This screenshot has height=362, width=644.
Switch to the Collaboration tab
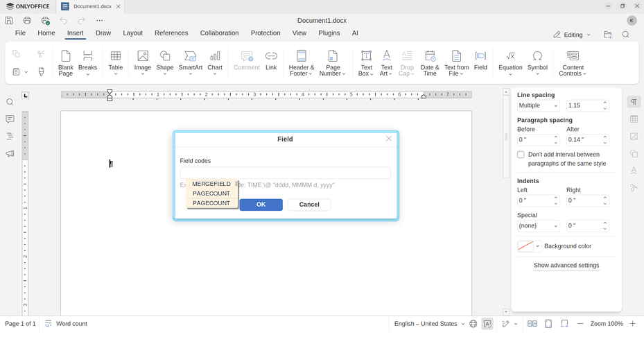pos(219,33)
